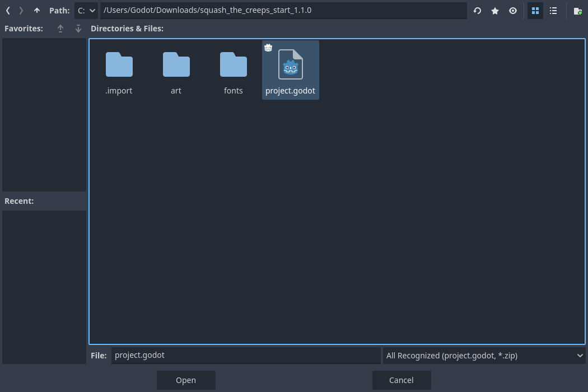Create a new folder
This screenshot has height=392, width=588.
[x=577, y=11]
